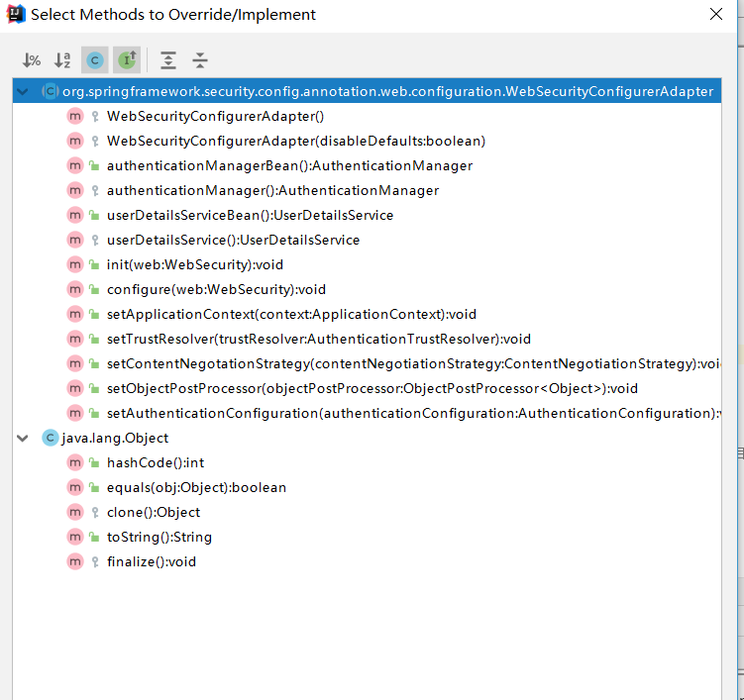The image size is (744, 700).
Task: Select configure(web:WebSecurity):void method
Action: tap(216, 289)
